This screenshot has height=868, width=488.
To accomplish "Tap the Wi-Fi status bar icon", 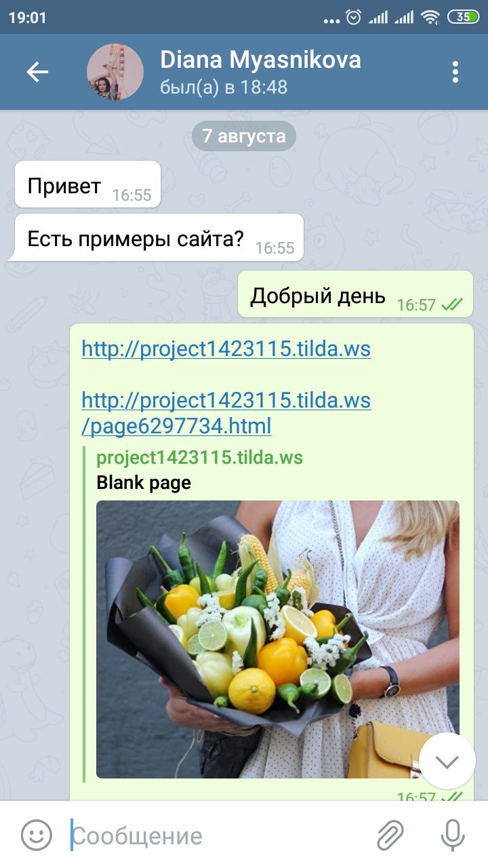I will coord(430,18).
